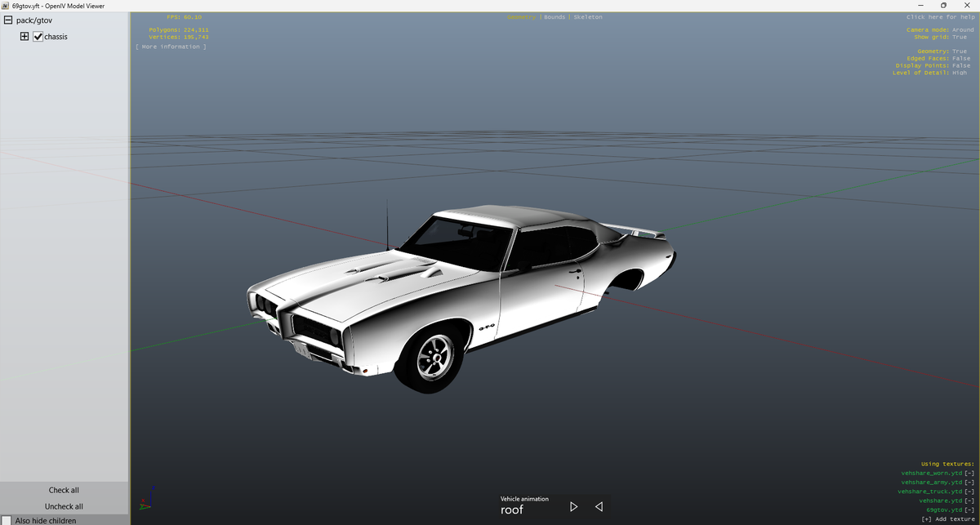Click the Vertices count readout
The width and height of the screenshot is (980, 525).
(178, 37)
